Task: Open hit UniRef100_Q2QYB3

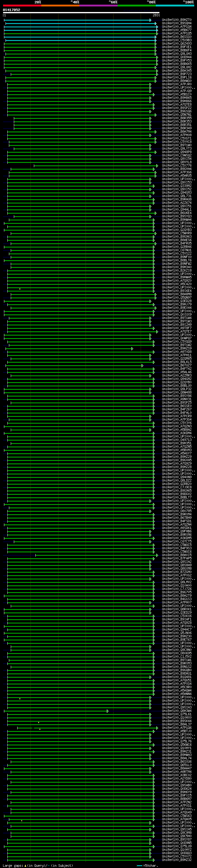Action: click(x=176, y=230)
